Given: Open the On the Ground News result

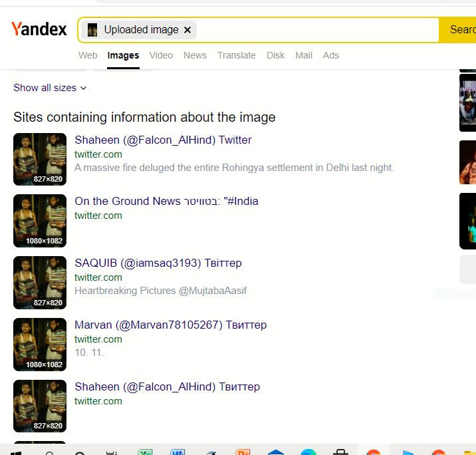Looking at the screenshot, I should click(166, 201).
